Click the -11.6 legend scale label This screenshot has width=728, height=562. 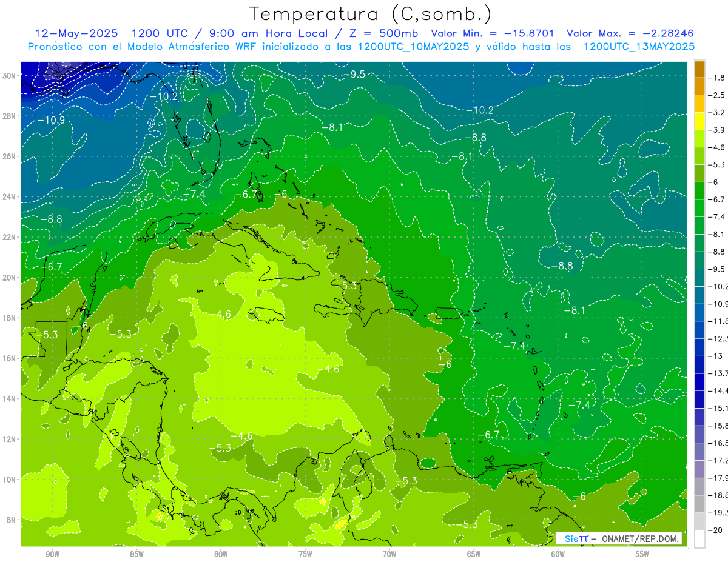(x=719, y=321)
